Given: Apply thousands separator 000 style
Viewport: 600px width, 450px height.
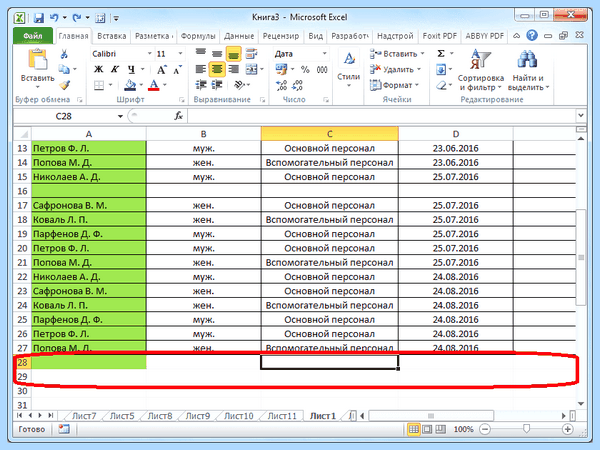Looking at the screenshot, I should click(322, 70).
